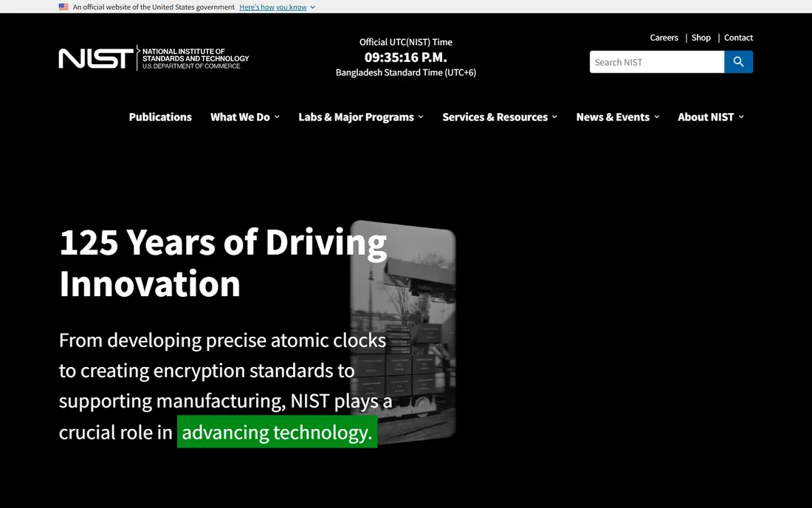Expand Labs & Major Programs dropdown

(361, 117)
